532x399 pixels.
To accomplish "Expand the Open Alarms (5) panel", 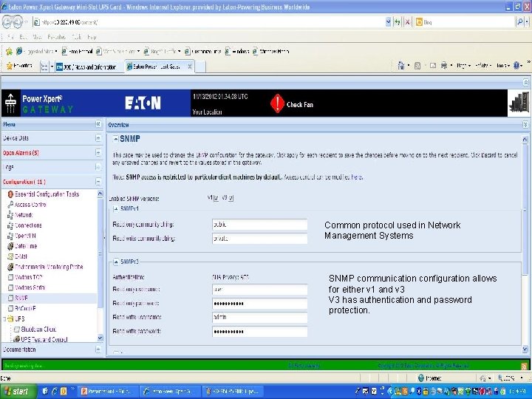I will pos(98,153).
